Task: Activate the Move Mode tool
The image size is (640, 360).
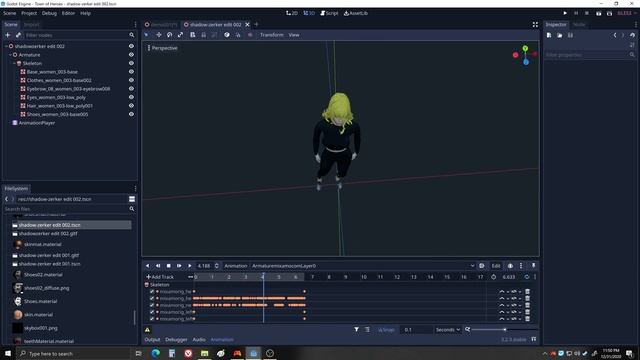Action: point(159,35)
